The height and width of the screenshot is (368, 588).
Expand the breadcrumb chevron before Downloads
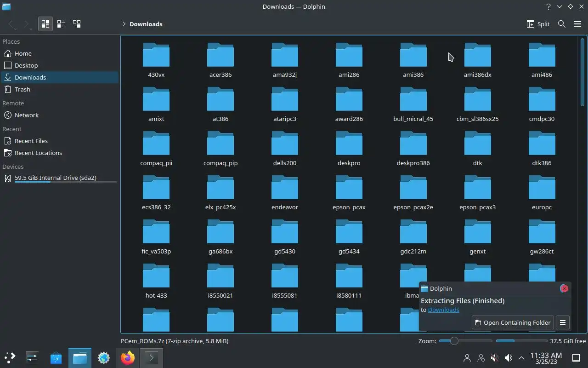(x=124, y=24)
